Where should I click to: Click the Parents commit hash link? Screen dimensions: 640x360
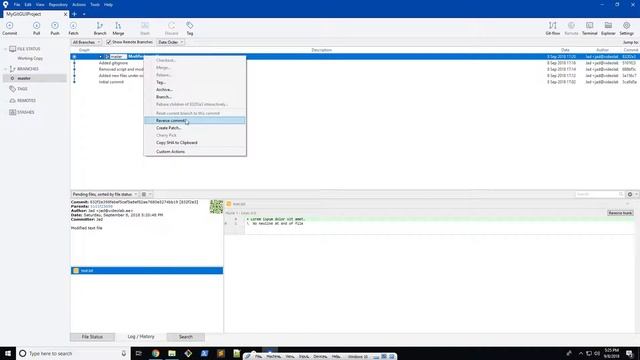(101, 207)
